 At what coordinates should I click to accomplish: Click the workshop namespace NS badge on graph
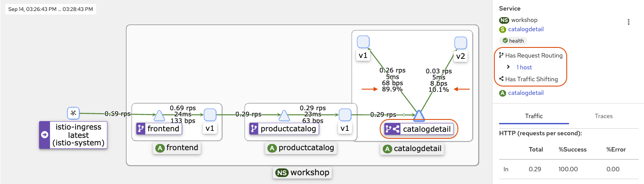281,173
